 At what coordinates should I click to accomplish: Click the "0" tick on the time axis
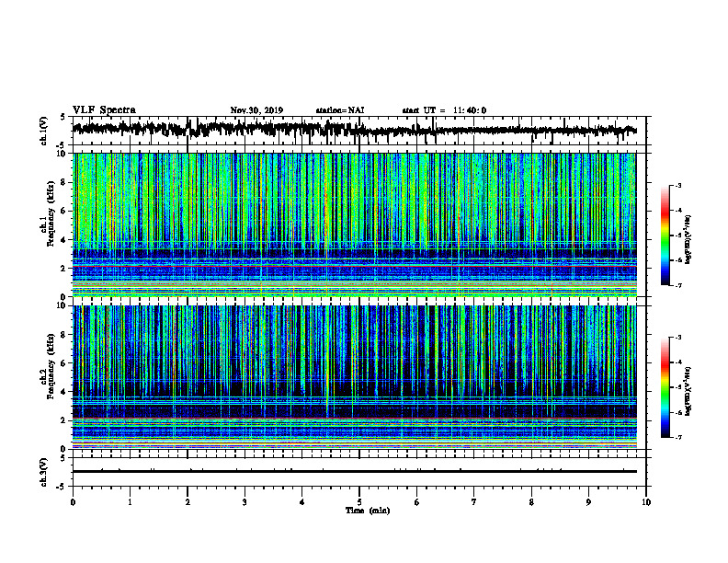(x=73, y=502)
